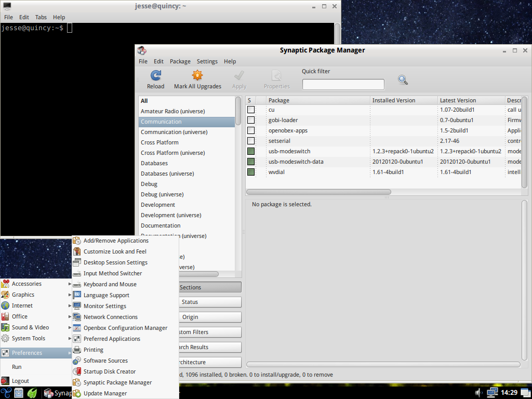Select the Databases section in the list
This screenshot has width=532, height=399.
187,163
